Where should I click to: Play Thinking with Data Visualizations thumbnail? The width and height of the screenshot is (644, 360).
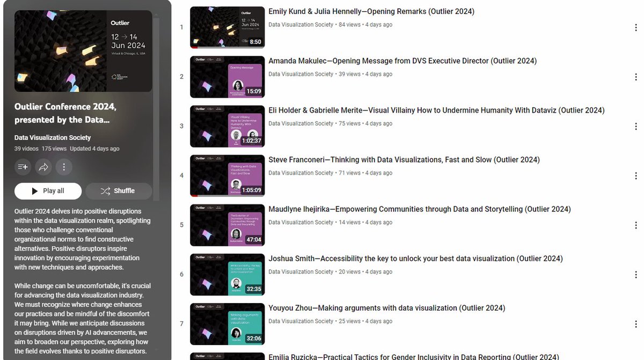[x=228, y=175]
